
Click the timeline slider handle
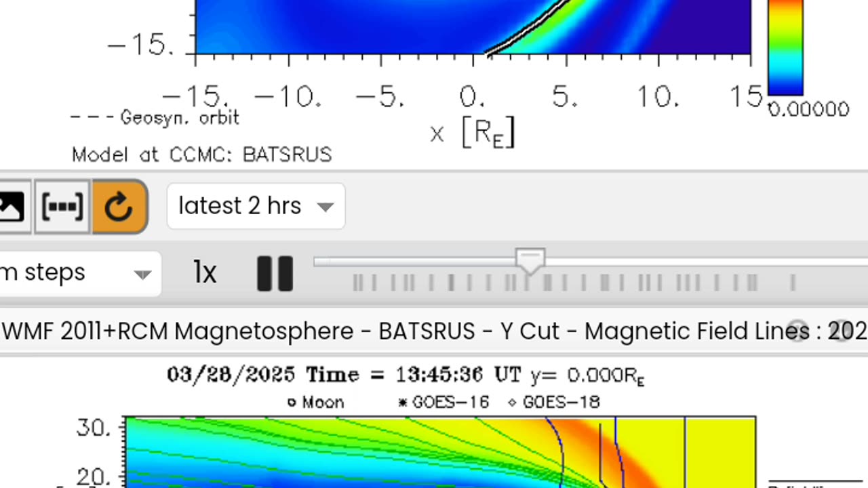[530, 261]
